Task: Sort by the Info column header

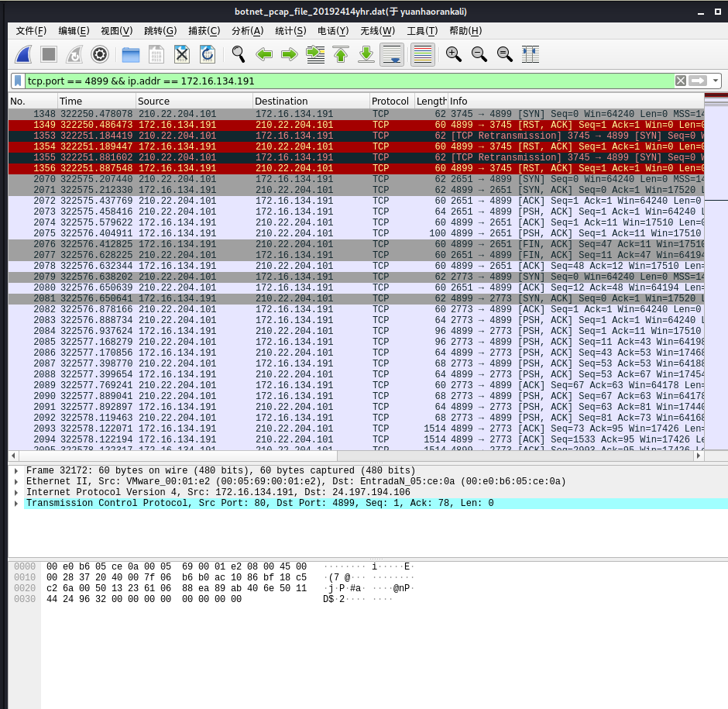Action: [575, 102]
